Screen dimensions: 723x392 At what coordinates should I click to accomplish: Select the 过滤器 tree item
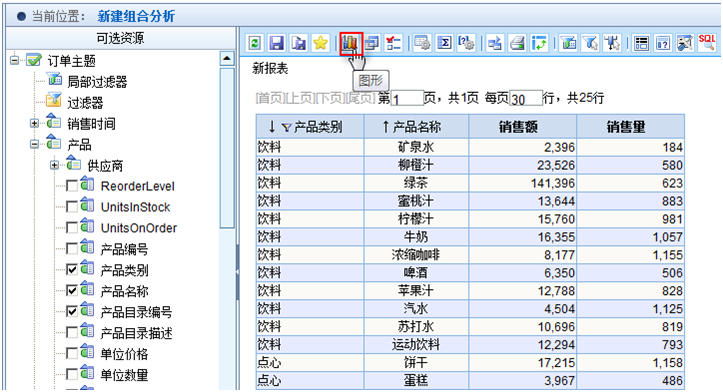tap(85, 102)
